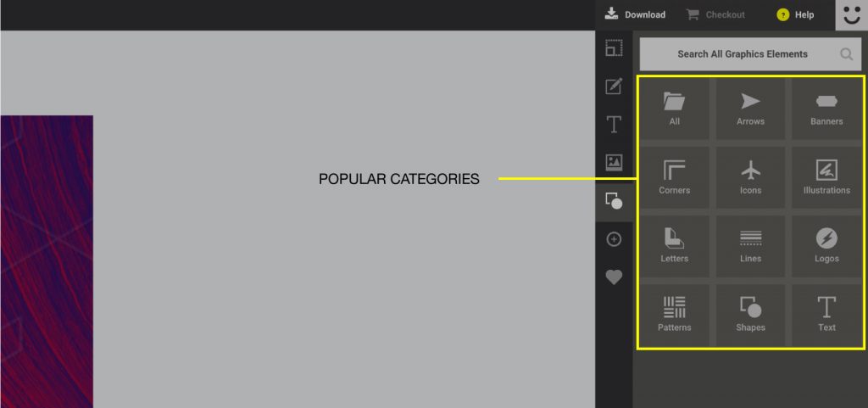Choose the Corners graphics category
868x408 pixels.
(x=674, y=177)
